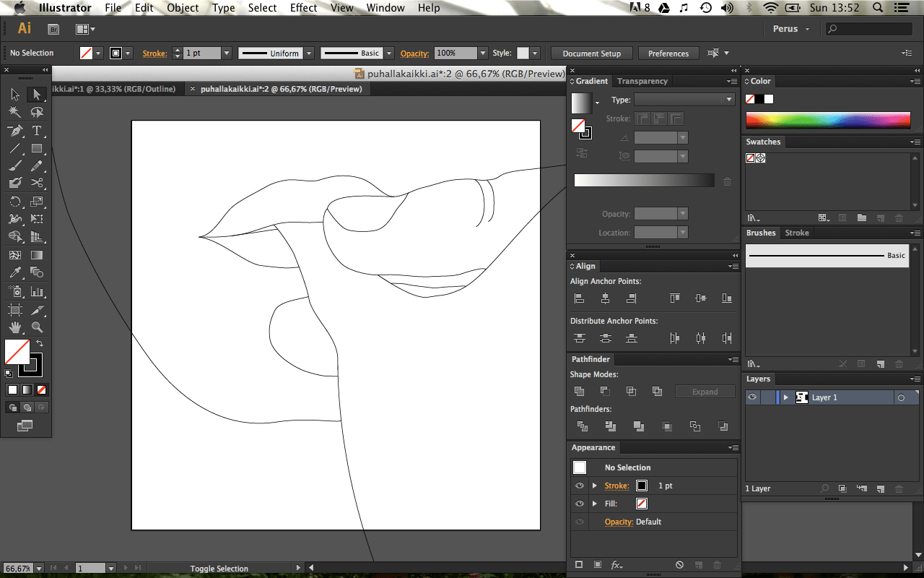Click orange Opacity link in control bar
Screen dimensions: 924x578
[415, 53]
